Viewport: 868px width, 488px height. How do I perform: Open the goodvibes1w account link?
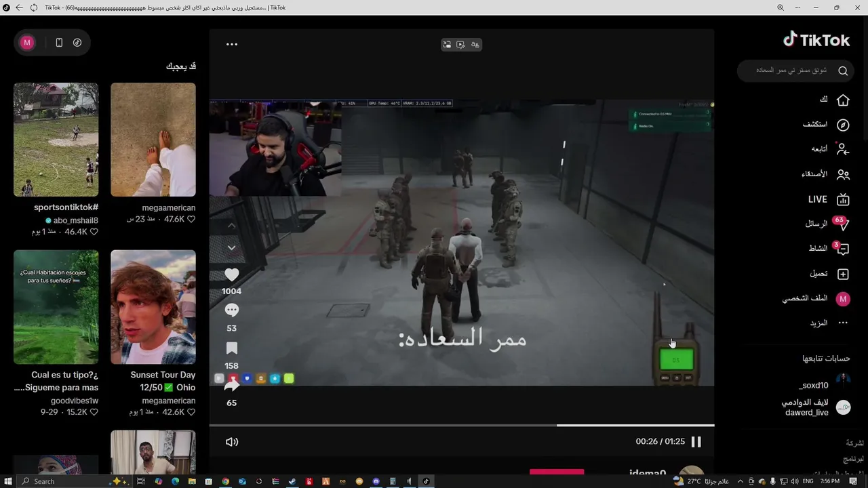click(75, 401)
